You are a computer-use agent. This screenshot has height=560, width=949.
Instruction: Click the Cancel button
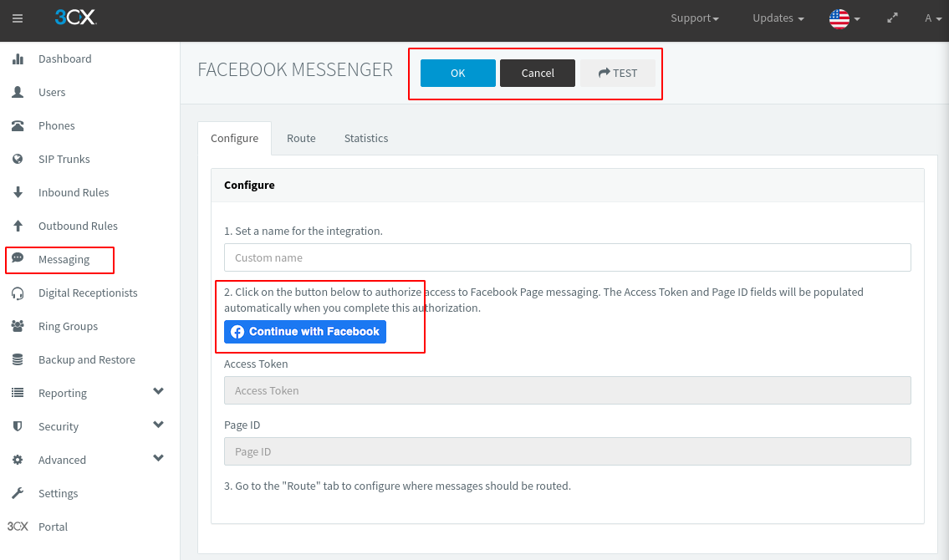pyautogui.click(x=538, y=74)
